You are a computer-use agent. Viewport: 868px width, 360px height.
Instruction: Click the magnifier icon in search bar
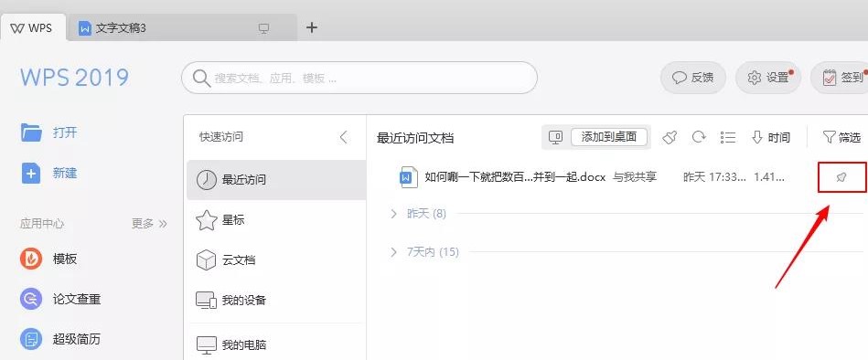point(201,78)
